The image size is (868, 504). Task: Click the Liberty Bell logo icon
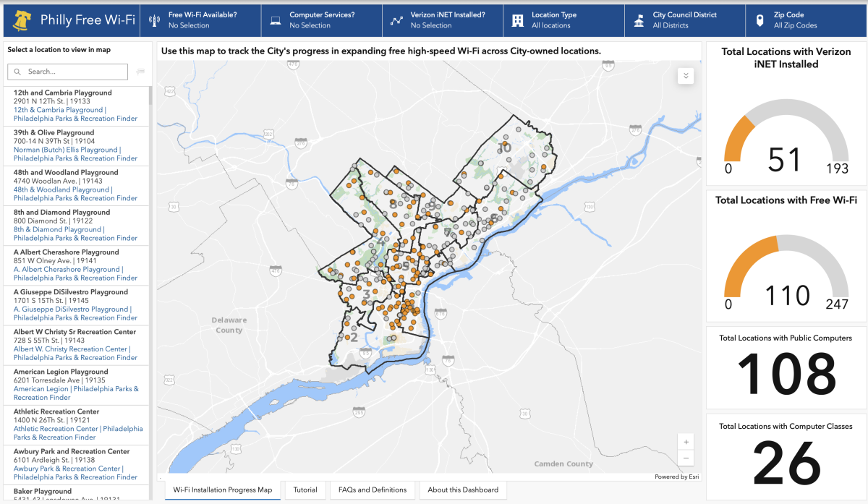(22, 20)
